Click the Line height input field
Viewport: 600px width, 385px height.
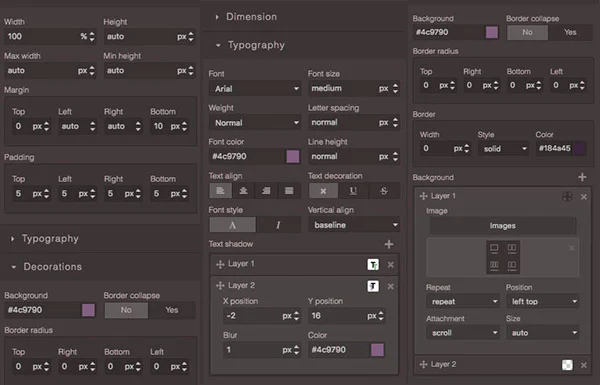(354, 157)
